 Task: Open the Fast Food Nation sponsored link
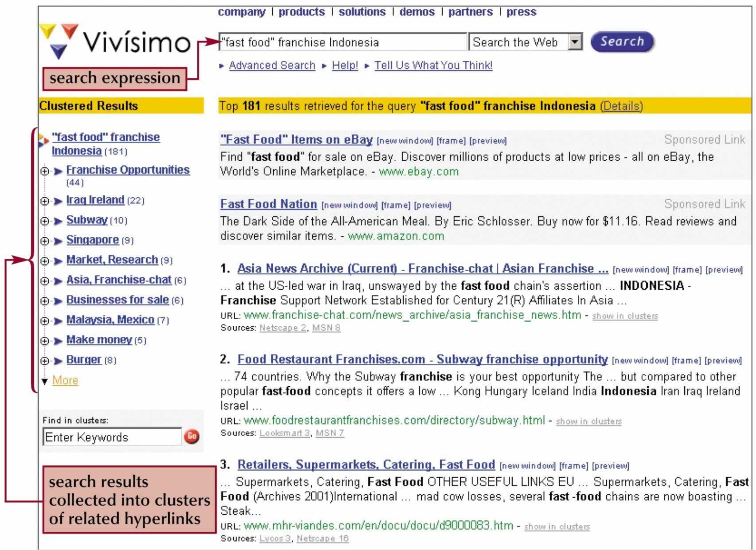point(269,204)
